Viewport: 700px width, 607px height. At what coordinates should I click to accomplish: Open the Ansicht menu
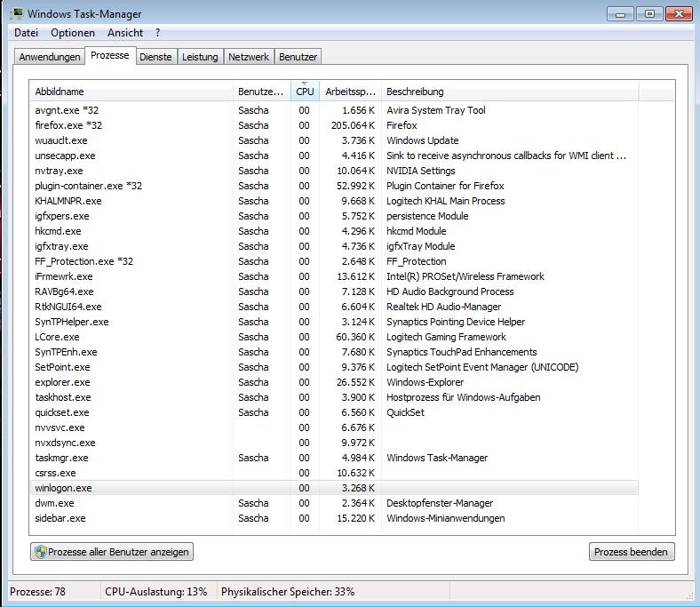click(x=125, y=33)
